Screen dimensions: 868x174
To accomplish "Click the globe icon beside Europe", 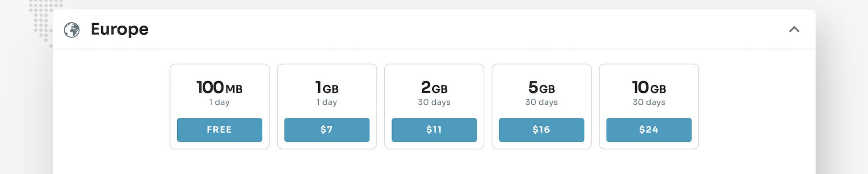I will pyautogui.click(x=71, y=30).
